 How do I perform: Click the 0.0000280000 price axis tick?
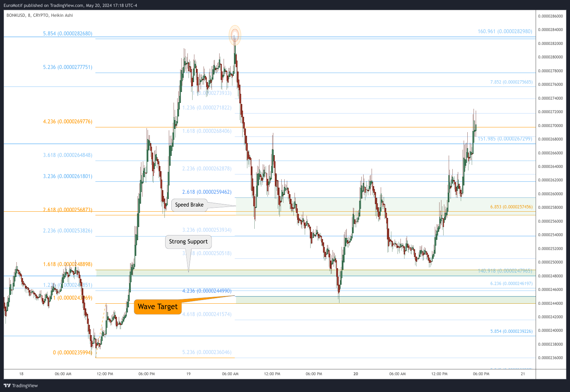coord(550,57)
